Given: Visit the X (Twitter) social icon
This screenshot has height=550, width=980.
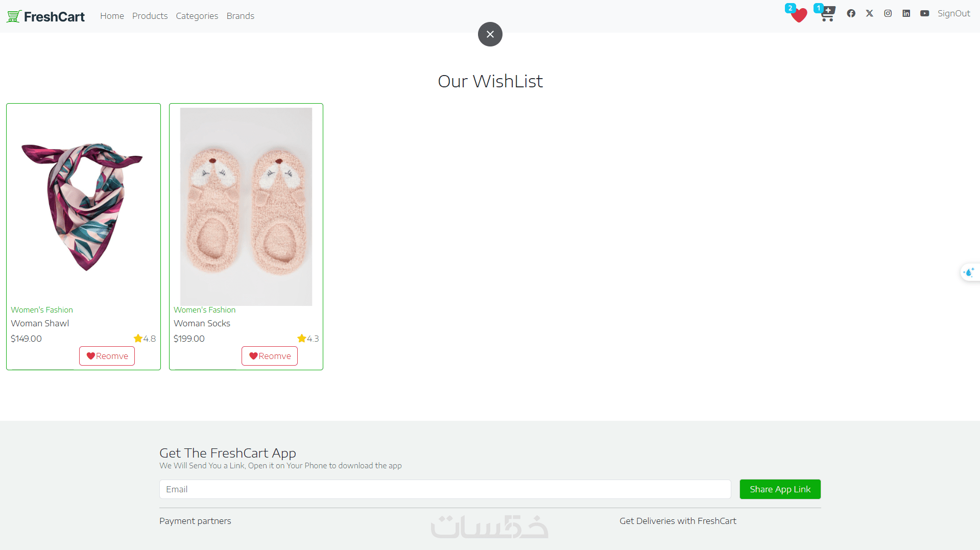Looking at the screenshot, I should tap(869, 13).
